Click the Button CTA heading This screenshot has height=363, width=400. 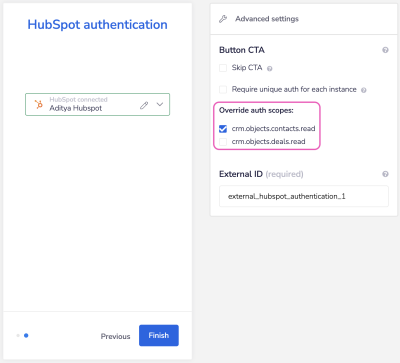click(x=242, y=50)
